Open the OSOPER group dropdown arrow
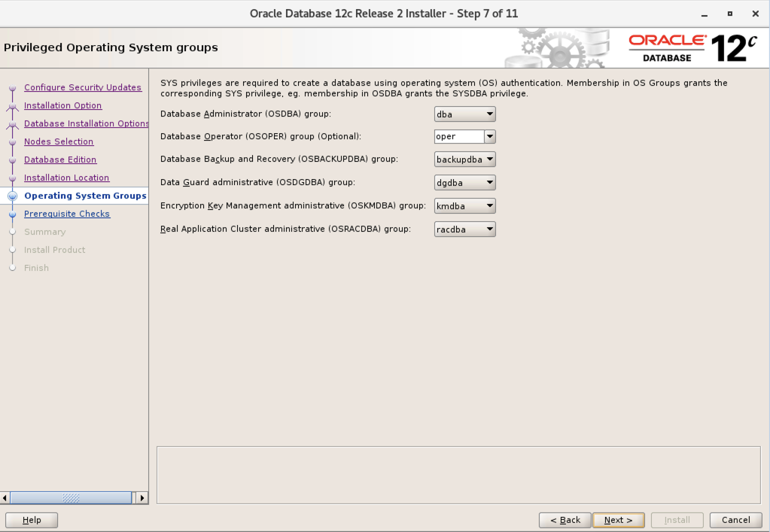The width and height of the screenshot is (770, 532). pyautogui.click(x=489, y=136)
